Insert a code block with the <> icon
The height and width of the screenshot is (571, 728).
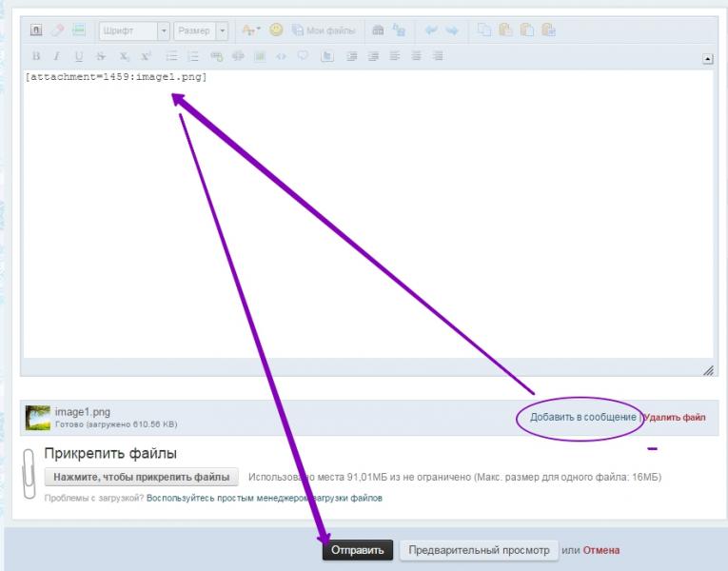point(281,56)
